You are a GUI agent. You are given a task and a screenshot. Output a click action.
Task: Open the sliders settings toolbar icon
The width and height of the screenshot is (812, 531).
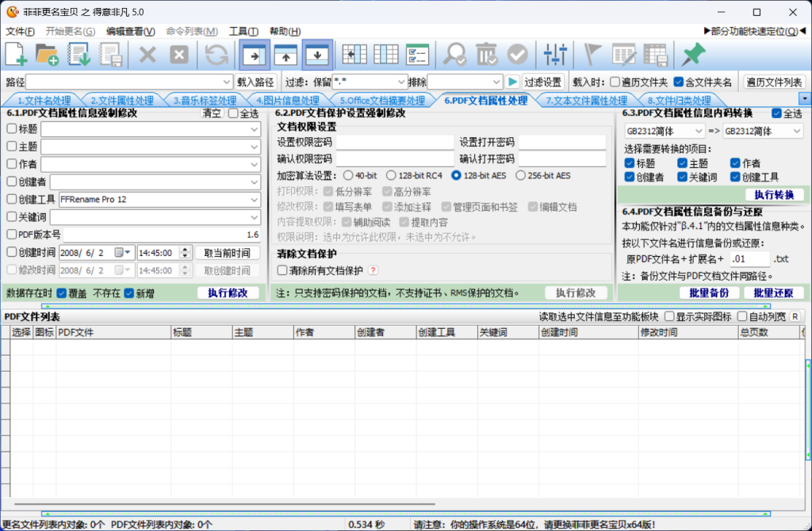point(556,54)
